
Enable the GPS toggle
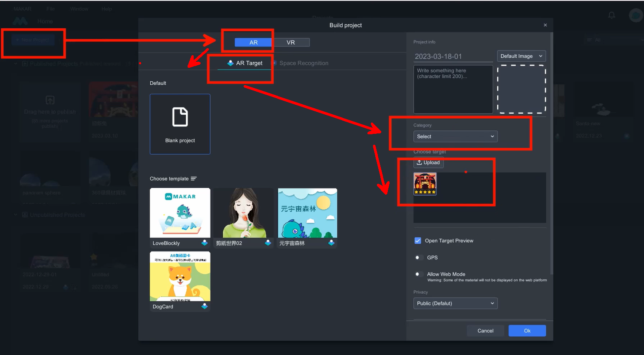click(418, 258)
